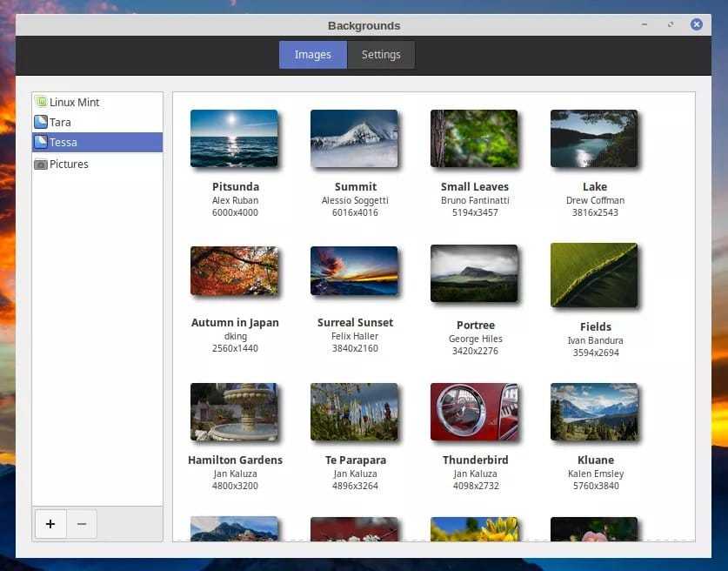This screenshot has width=728, height=571.
Task: Pick the Fields wallpaper by Ivan Bandura
Action: [x=594, y=275]
